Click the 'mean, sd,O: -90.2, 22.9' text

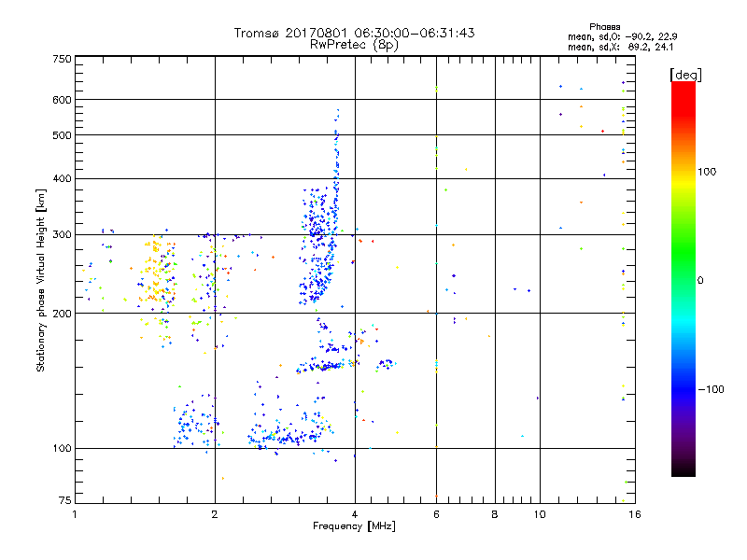coord(622,36)
